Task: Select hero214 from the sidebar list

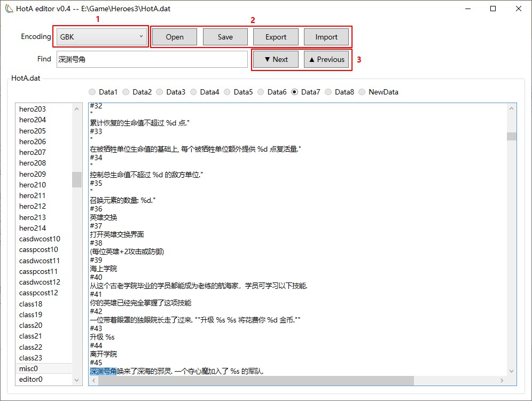Action: [33, 227]
